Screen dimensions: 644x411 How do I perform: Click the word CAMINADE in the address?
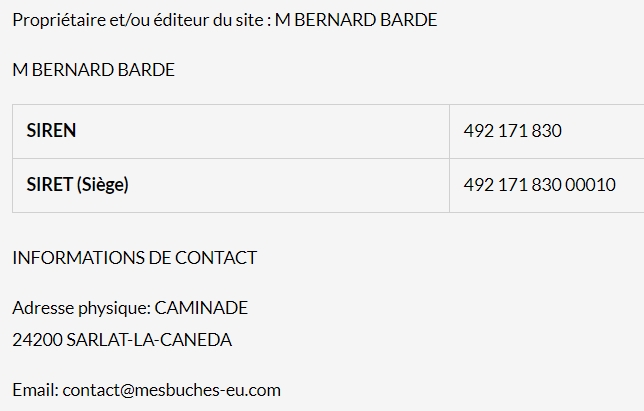(x=201, y=308)
